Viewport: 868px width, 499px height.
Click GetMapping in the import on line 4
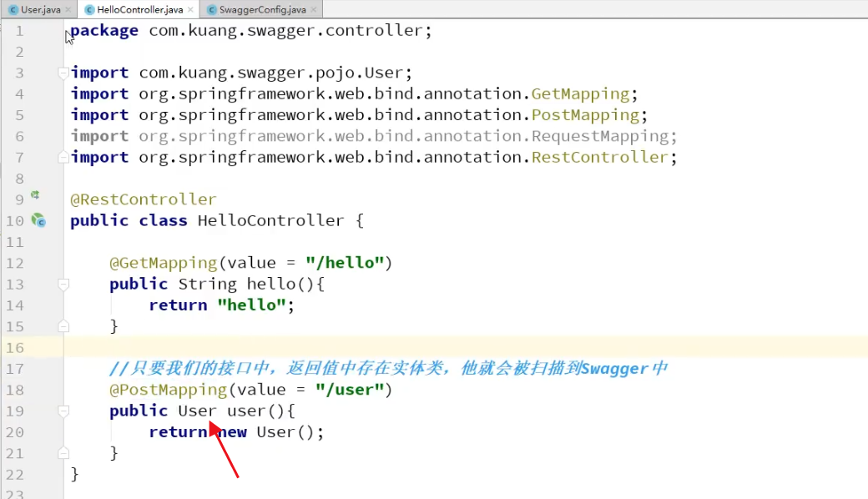[580, 94]
